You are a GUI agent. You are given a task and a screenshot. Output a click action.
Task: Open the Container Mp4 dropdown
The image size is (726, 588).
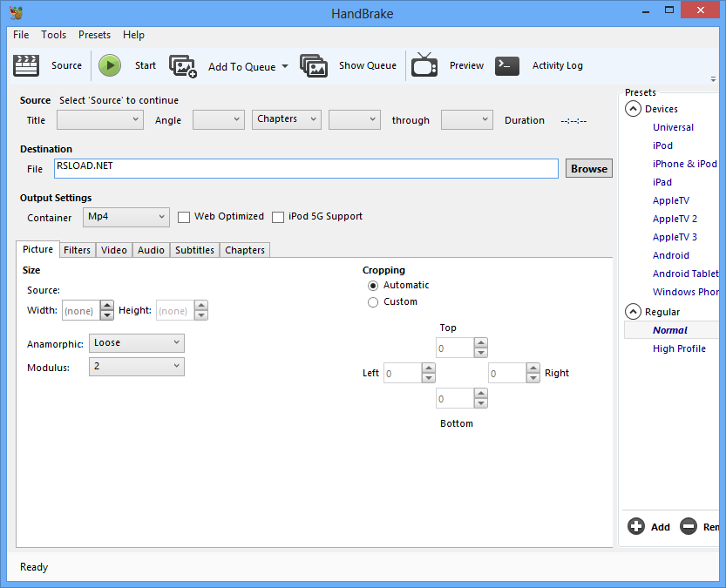126,216
